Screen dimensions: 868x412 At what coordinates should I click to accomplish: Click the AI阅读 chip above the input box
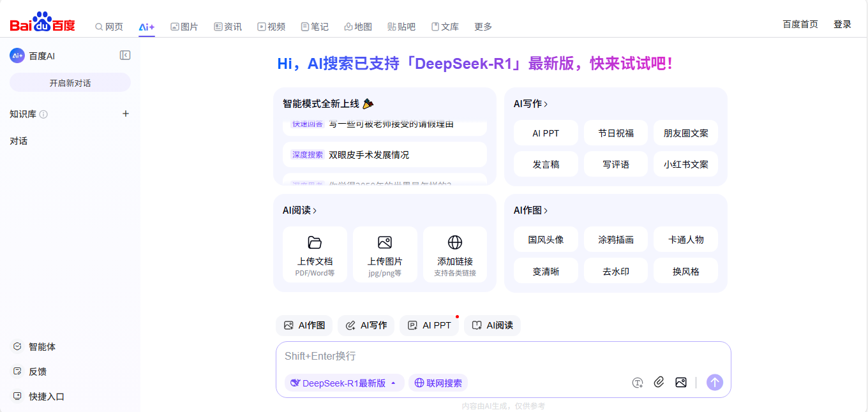(x=492, y=325)
